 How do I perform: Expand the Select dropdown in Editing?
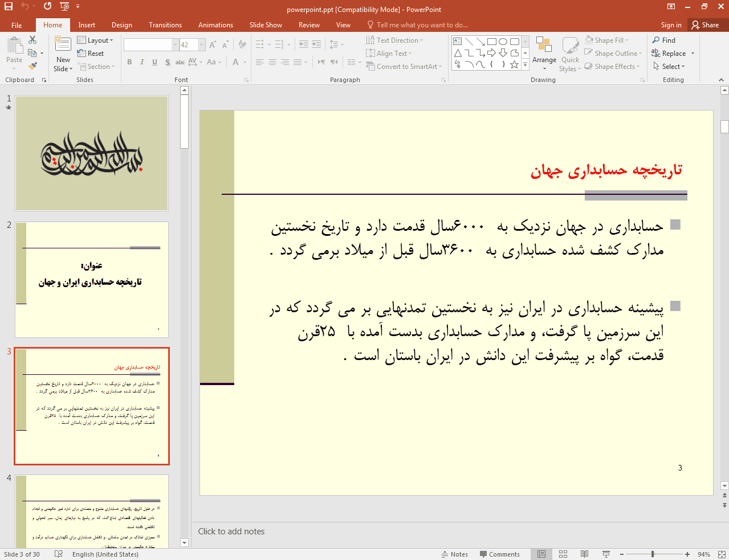coord(673,67)
